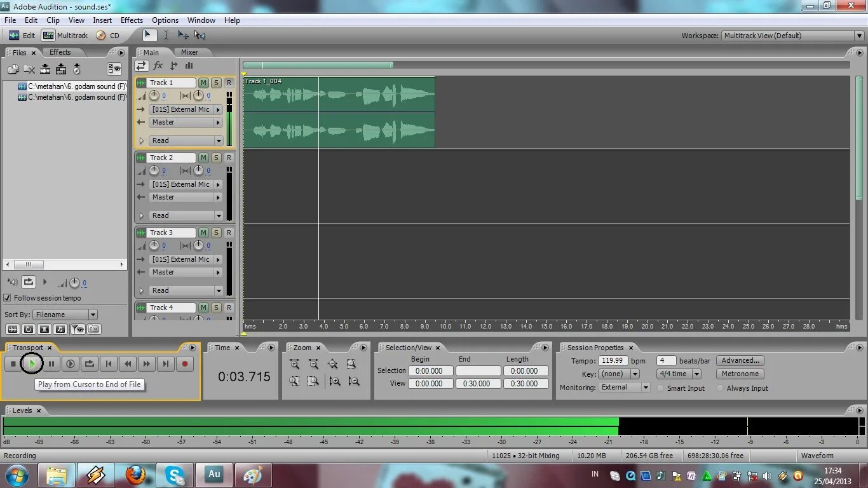Image resolution: width=868 pixels, height=488 pixels.
Task: Click Play Looped button in Transport
Action: [90, 363]
